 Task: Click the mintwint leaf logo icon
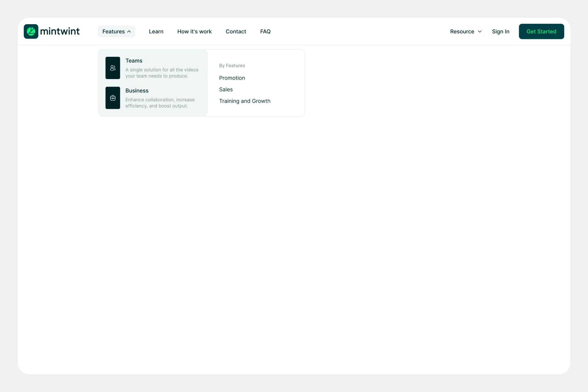(x=31, y=31)
